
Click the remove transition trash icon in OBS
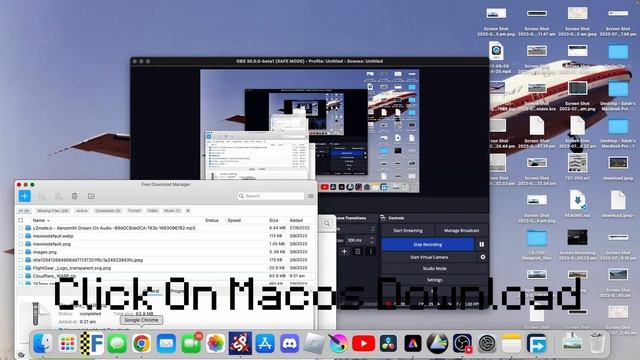coord(358,251)
